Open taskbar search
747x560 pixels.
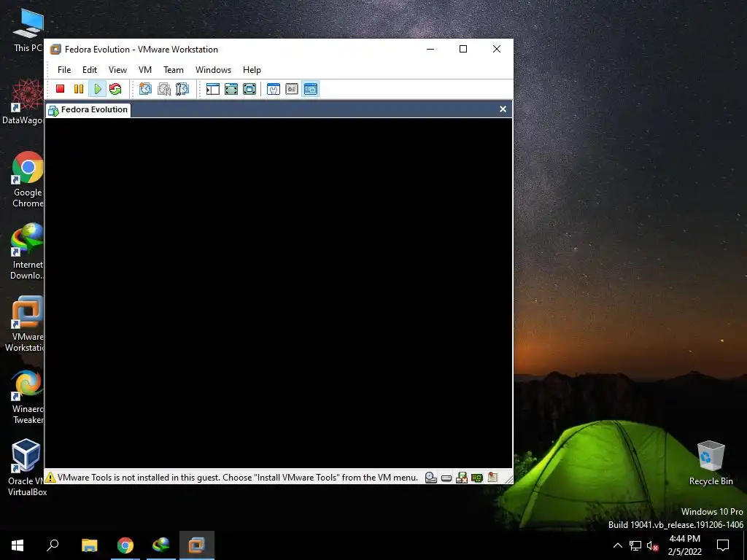coord(53,545)
